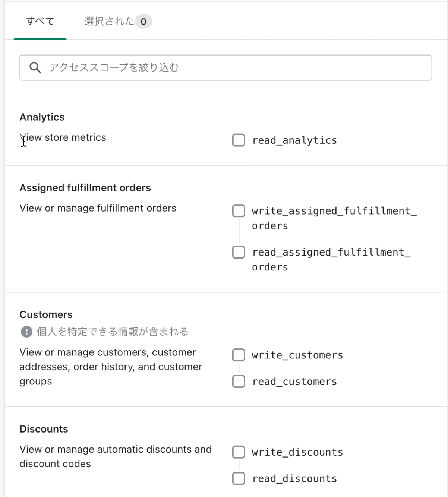The width and height of the screenshot is (448, 497).
Task: Enable the write_customers access scope
Action: pos(239,355)
